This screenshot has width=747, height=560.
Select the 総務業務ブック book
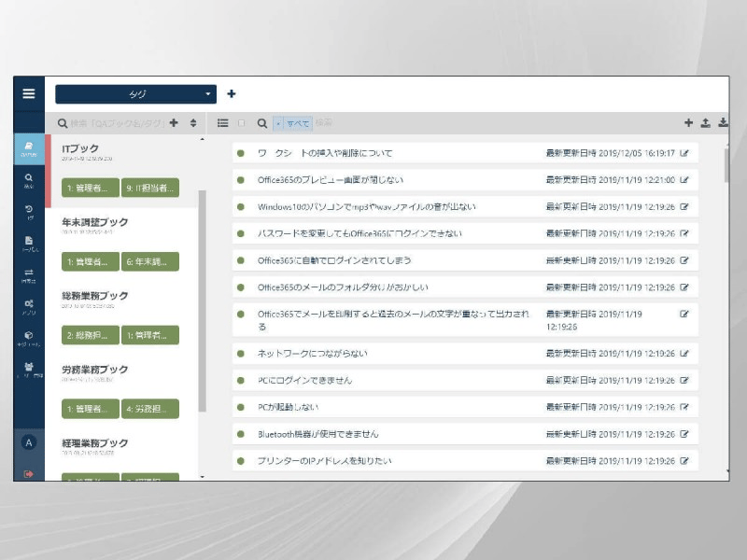pos(95,296)
